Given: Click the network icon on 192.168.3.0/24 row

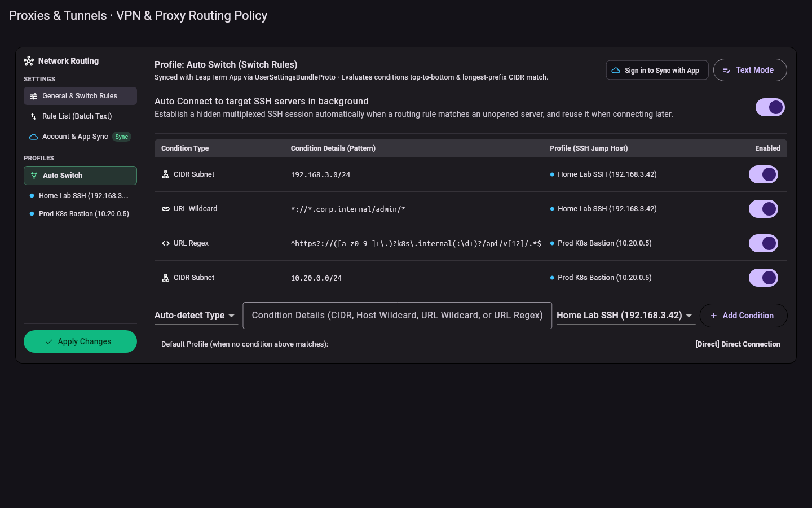Looking at the screenshot, I should 166,174.
